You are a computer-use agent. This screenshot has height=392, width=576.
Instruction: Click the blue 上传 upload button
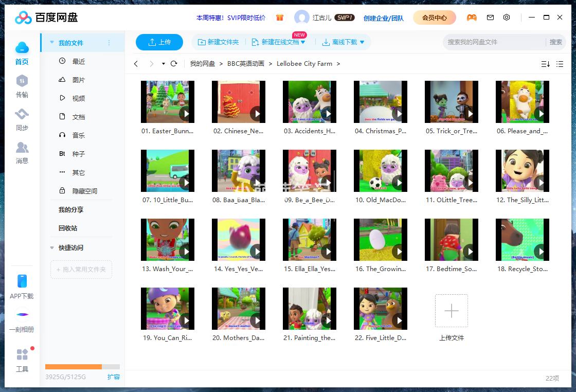point(159,42)
